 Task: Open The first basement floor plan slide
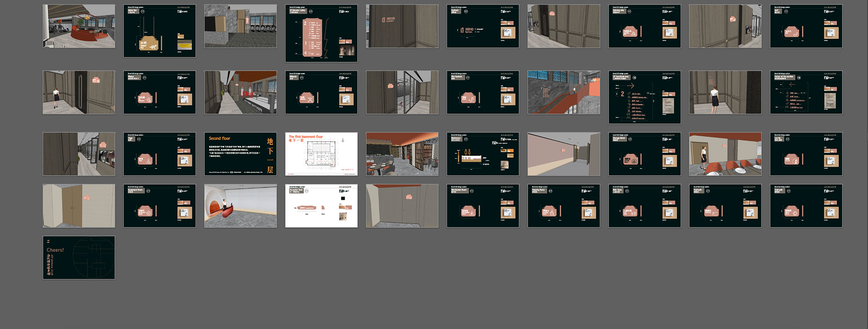click(x=321, y=154)
